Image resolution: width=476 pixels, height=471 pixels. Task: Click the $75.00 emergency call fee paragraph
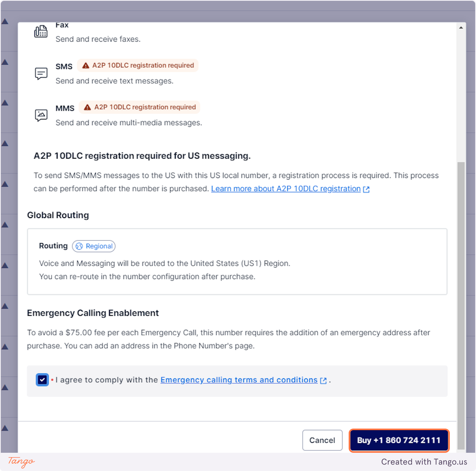point(228,339)
